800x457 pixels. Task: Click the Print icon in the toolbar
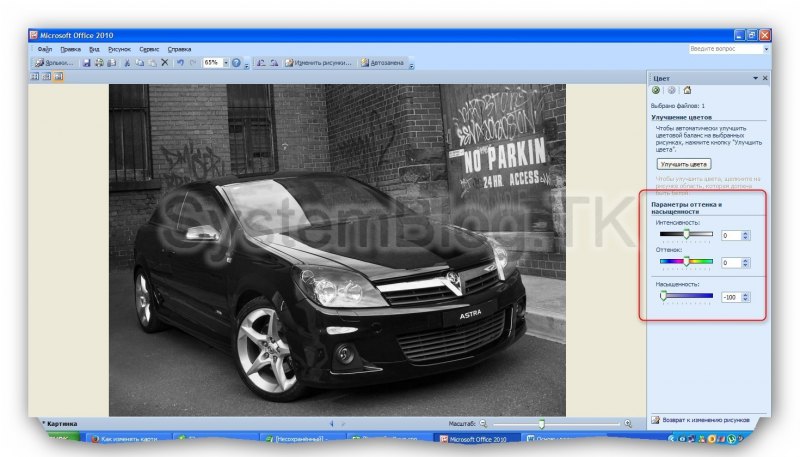(99, 63)
